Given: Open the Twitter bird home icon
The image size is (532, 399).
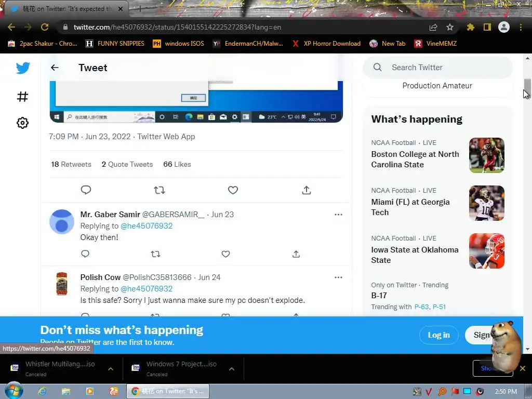Looking at the screenshot, I should (23, 68).
